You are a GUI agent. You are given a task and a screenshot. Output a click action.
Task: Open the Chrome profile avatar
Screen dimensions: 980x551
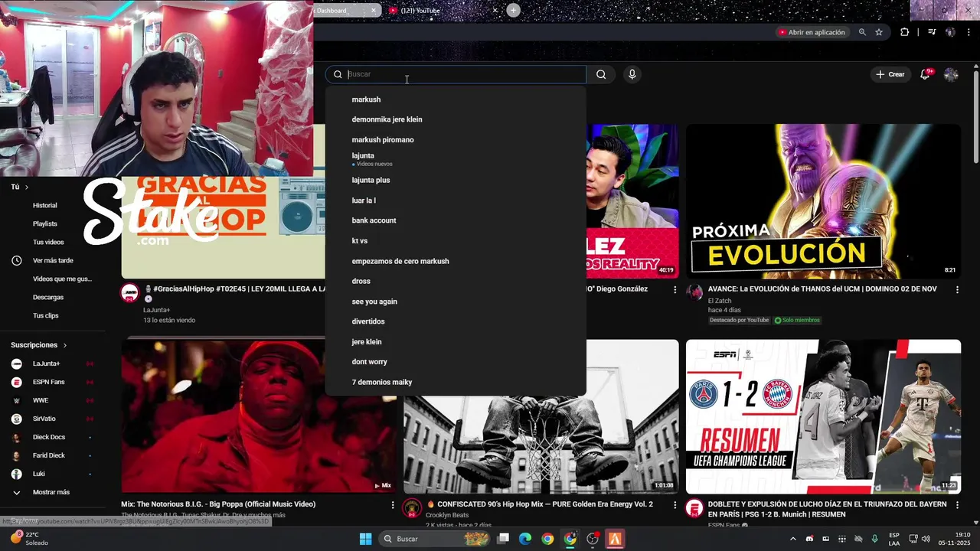(x=950, y=32)
